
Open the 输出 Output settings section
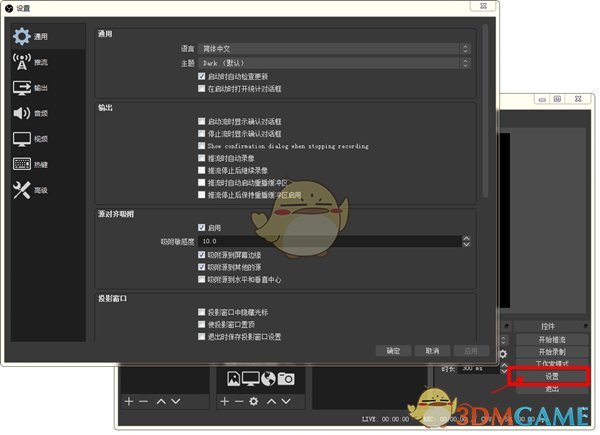click(48, 88)
